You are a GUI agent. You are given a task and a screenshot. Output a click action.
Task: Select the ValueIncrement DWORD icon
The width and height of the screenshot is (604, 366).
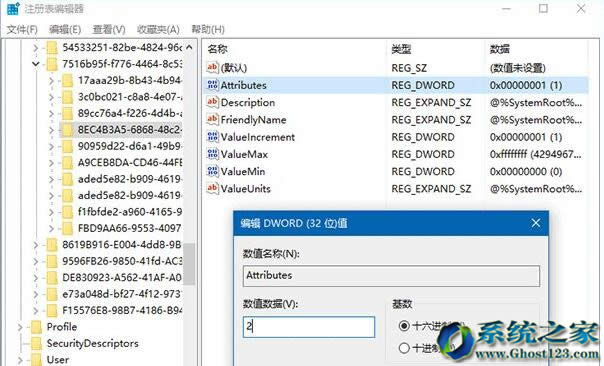(213, 137)
